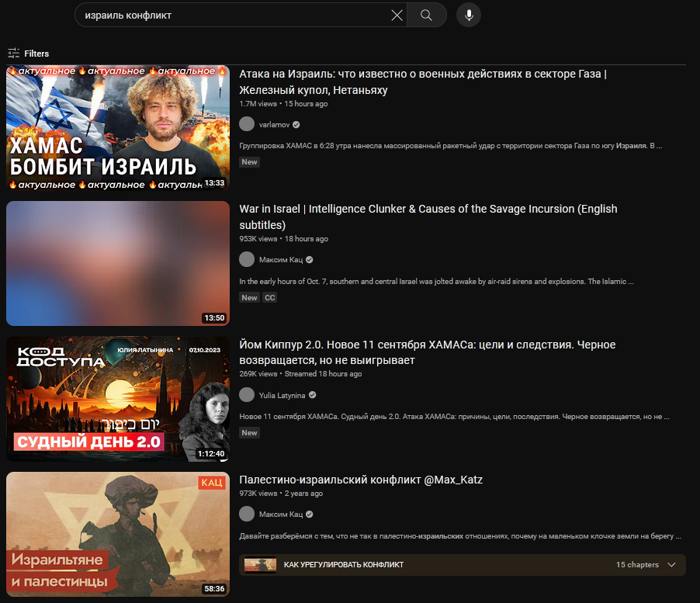
Task: Click New badge under Йом Киппур video
Action: pyautogui.click(x=250, y=432)
